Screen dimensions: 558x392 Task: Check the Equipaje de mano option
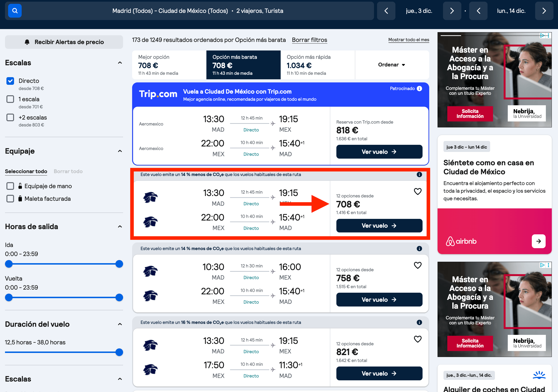[10, 186]
